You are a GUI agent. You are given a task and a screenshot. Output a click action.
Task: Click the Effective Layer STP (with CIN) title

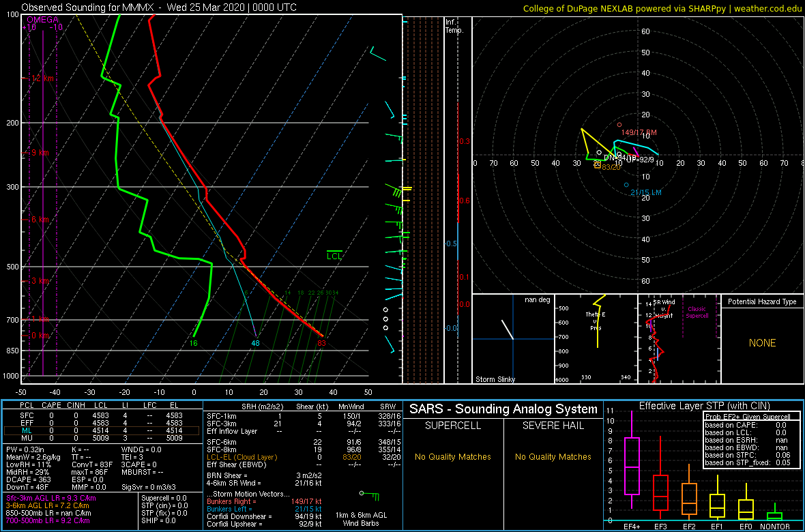tap(703, 406)
